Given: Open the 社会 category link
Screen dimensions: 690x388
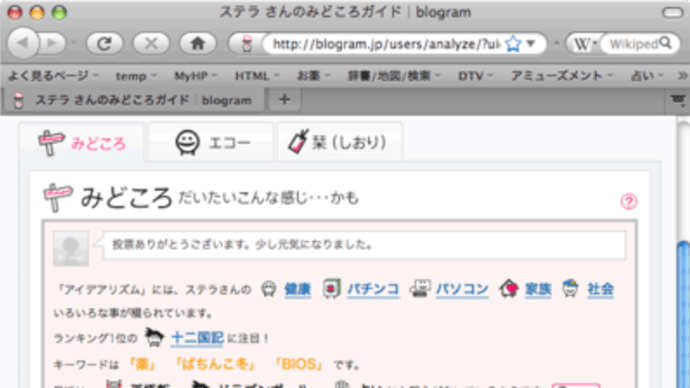Looking at the screenshot, I should (x=600, y=289).
